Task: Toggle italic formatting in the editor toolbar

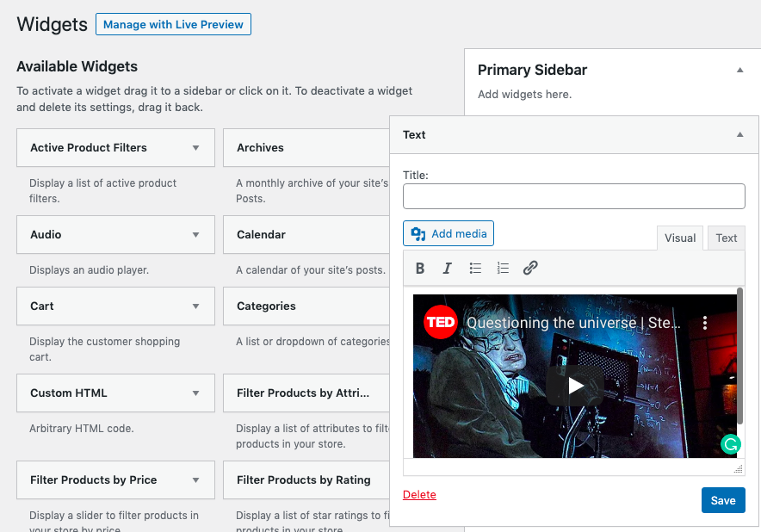Action: click(447, 268)
